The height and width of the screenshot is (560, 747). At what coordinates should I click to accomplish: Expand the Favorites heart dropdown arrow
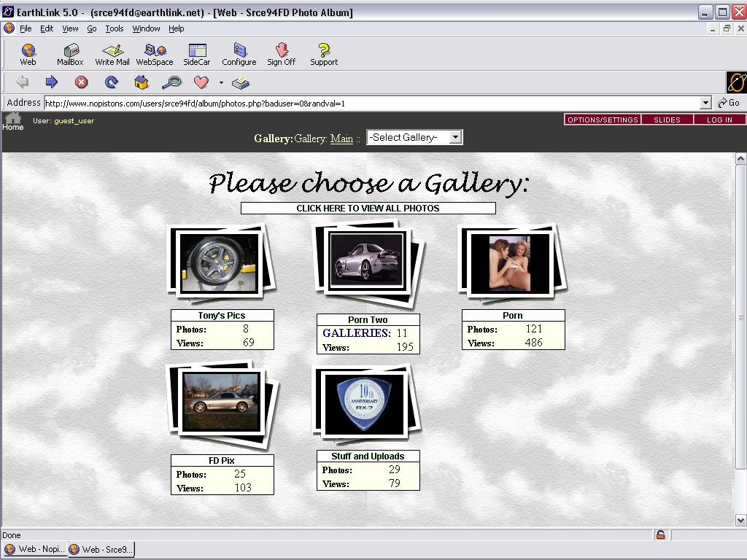coord(221,82)
